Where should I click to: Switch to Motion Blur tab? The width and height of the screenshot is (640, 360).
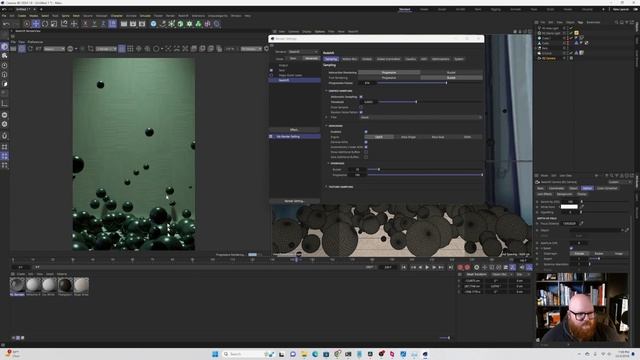point(349,59)
